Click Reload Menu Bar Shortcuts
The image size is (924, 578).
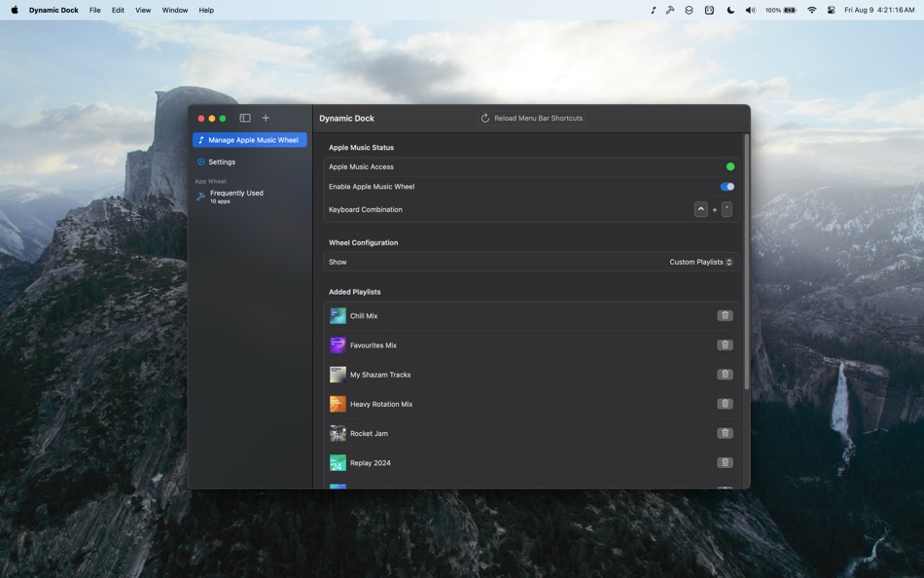click(529, 118)
